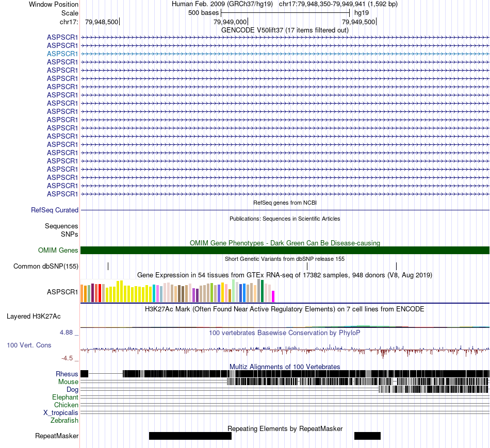The image size is (490, 448).
Task: Select the Mouse alignment label
Action: pyautogui.click(x=68, y=382)
